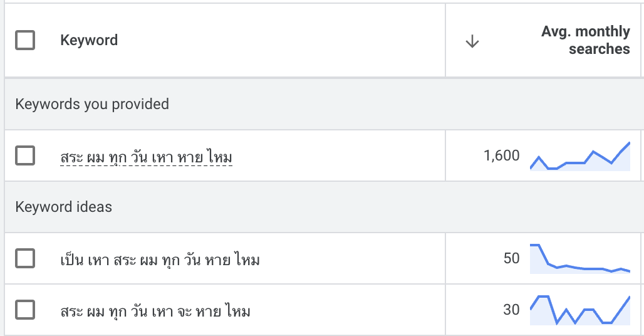Check the box for the 30 searches keyword
Viewport: 644px width, 336px height.
point(25,310)
